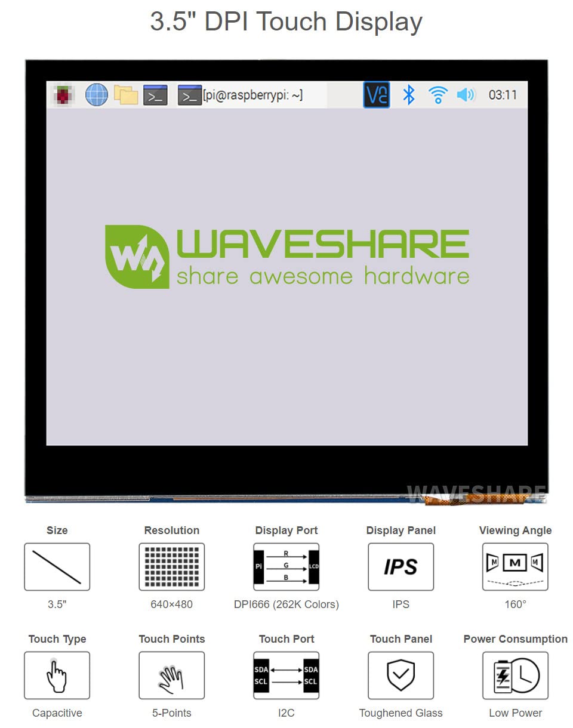Click the Display Panel heading
The width and height of the screenshot is (573, 728).
(401, 530)
